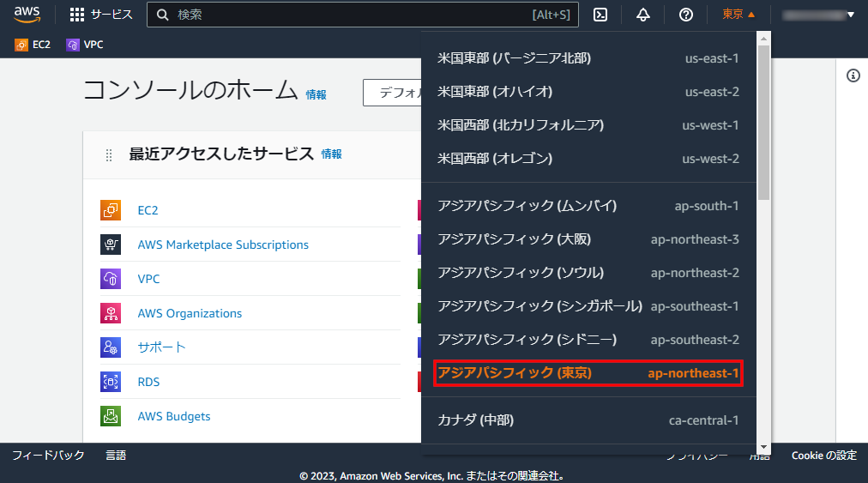Click AWS Budgets icon
Screen dimensions: 868x483
pyautogui.click(x=111, y=416)
